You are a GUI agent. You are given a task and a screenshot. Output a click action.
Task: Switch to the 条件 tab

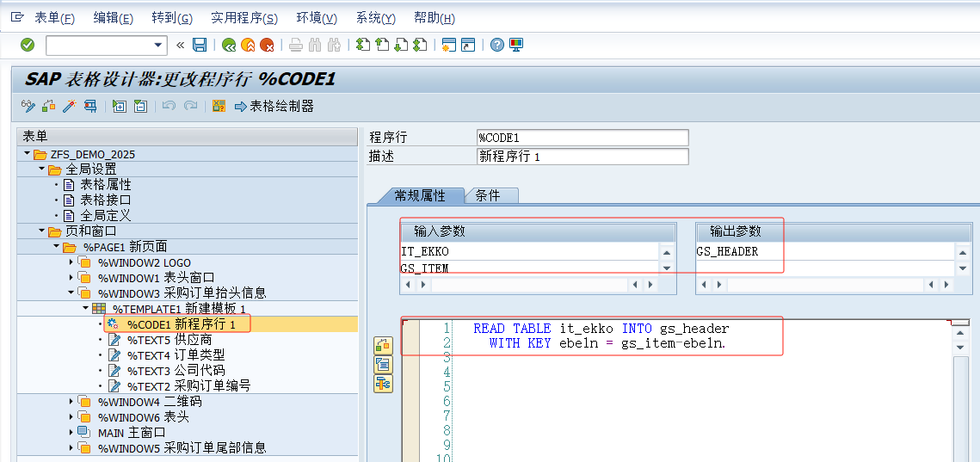pos(488,195)
